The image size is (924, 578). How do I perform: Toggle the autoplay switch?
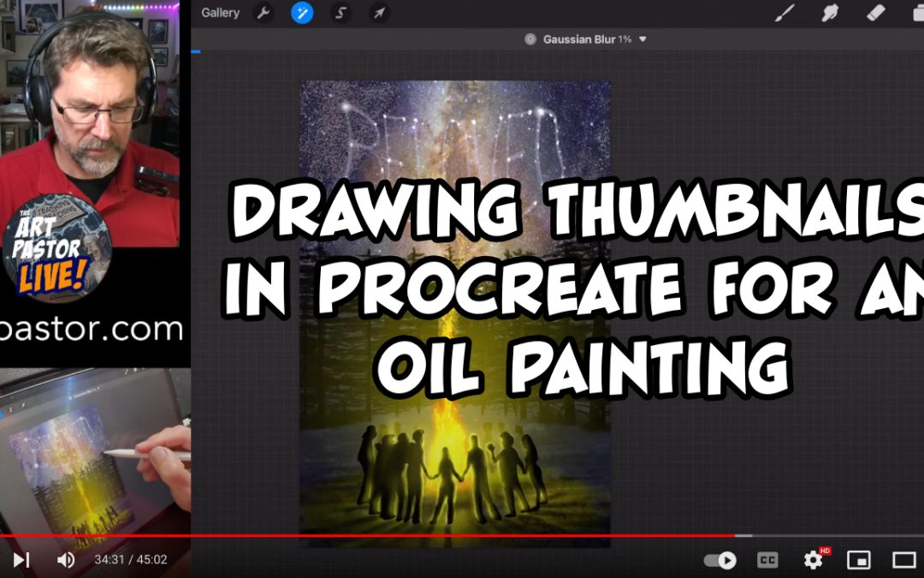coord(720,560)
